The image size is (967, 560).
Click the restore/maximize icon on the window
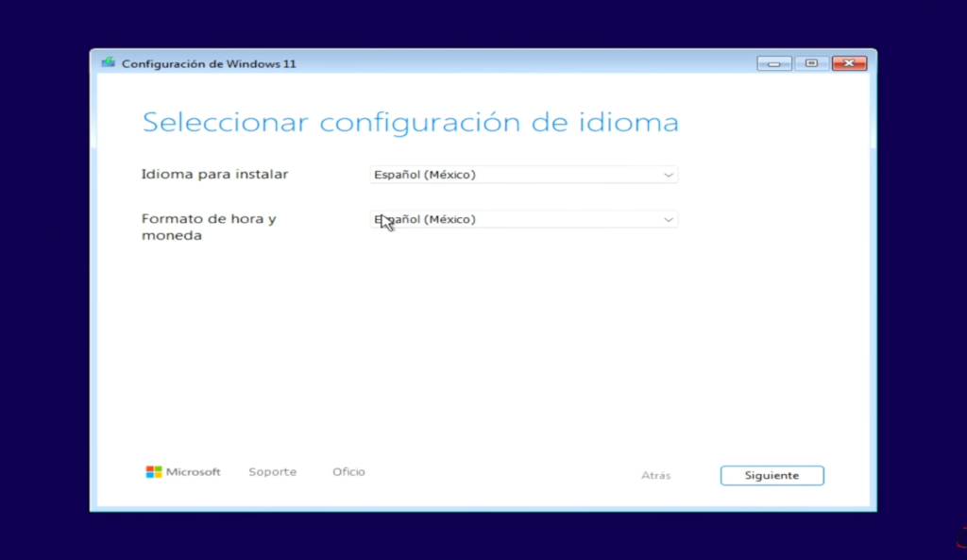(810, 62)
